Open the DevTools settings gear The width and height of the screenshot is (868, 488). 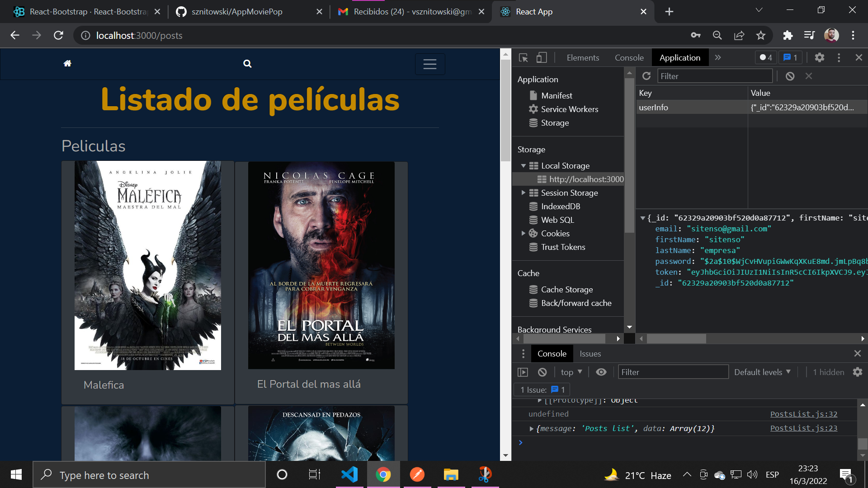tap(820, 57)
